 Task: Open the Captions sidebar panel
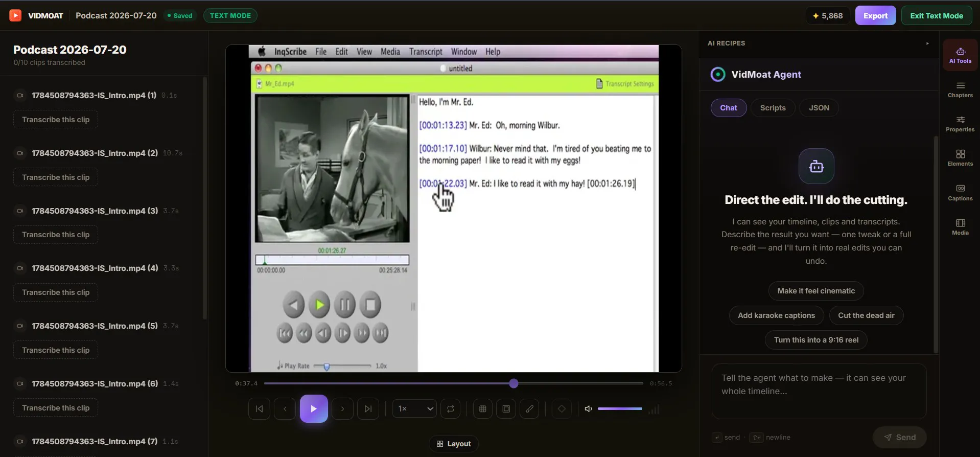point(960,193)
